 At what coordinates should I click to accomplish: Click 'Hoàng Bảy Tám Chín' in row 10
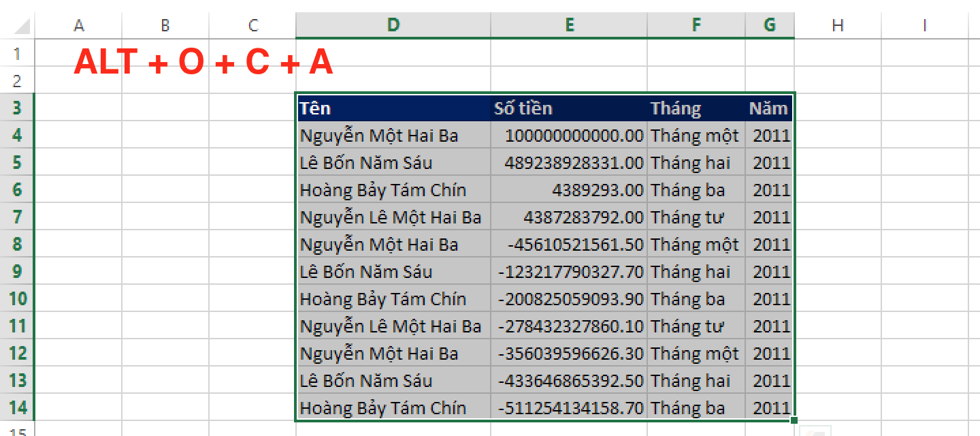(383, 299)
